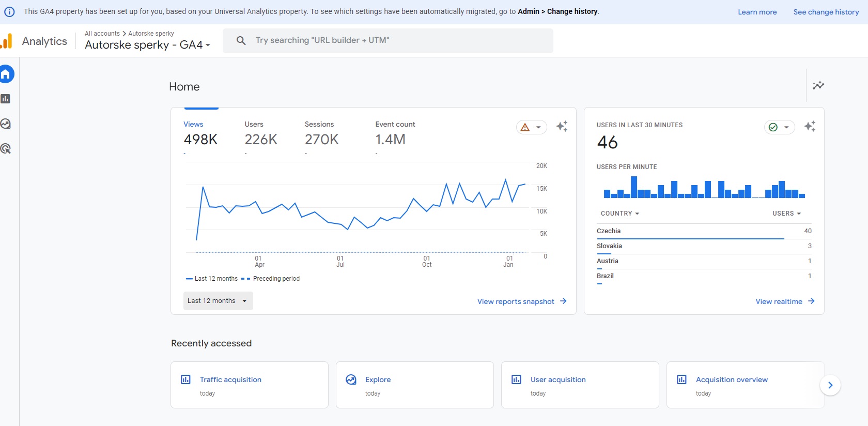
Task: Click the Explore card icon
Action: point(351,379)
